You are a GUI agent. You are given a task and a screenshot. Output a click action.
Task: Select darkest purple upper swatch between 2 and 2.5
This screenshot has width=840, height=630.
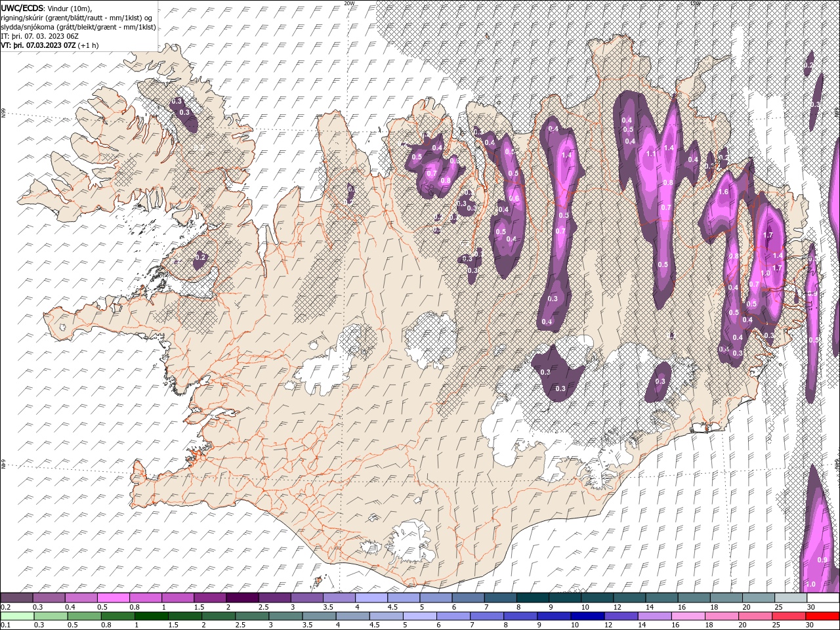point(242,597)
